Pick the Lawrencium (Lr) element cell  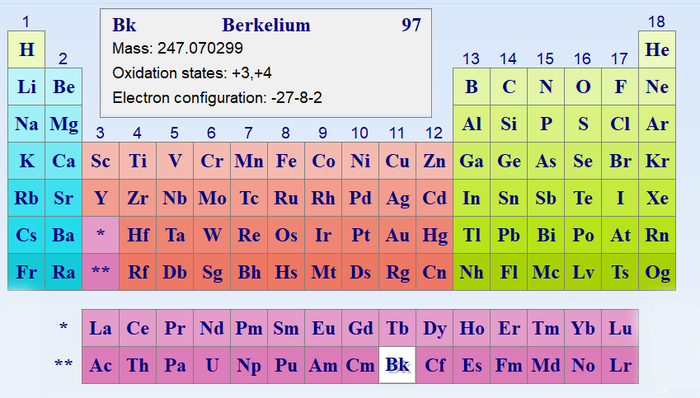(620, 365)
